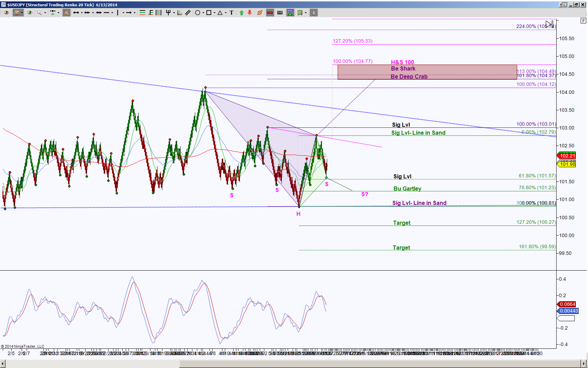The image size is (588, 368).
Task: Expand the extended line tool dropdown
Action: (93, 13)
